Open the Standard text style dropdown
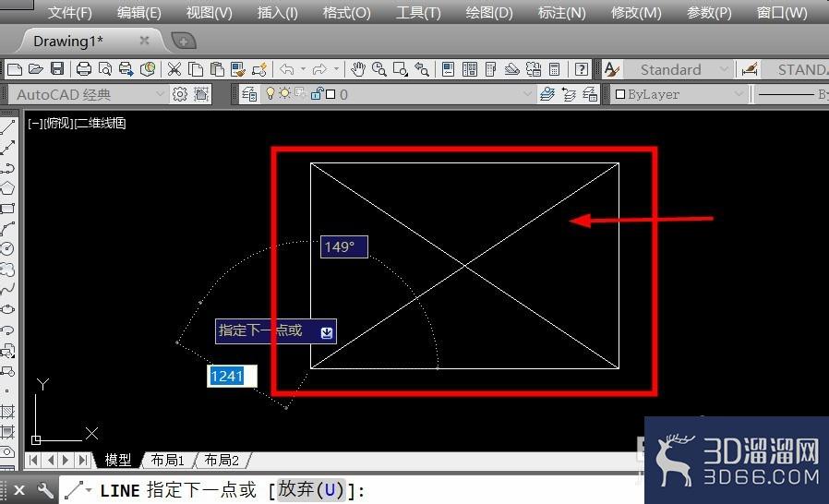The width and height of the screenshot is (829, 504). [723, 69]
